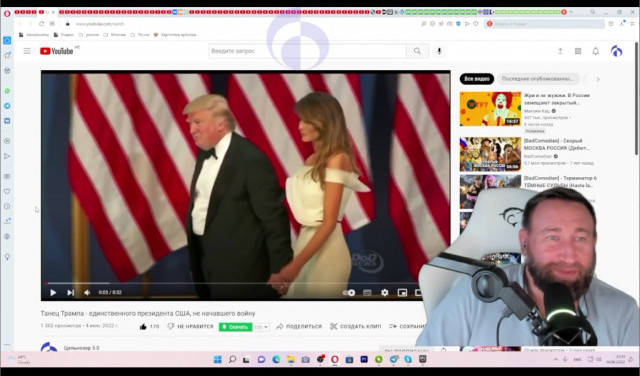Seek on the video progress bar
This screenshot has height=376, width=640.
tap(233, 283)
